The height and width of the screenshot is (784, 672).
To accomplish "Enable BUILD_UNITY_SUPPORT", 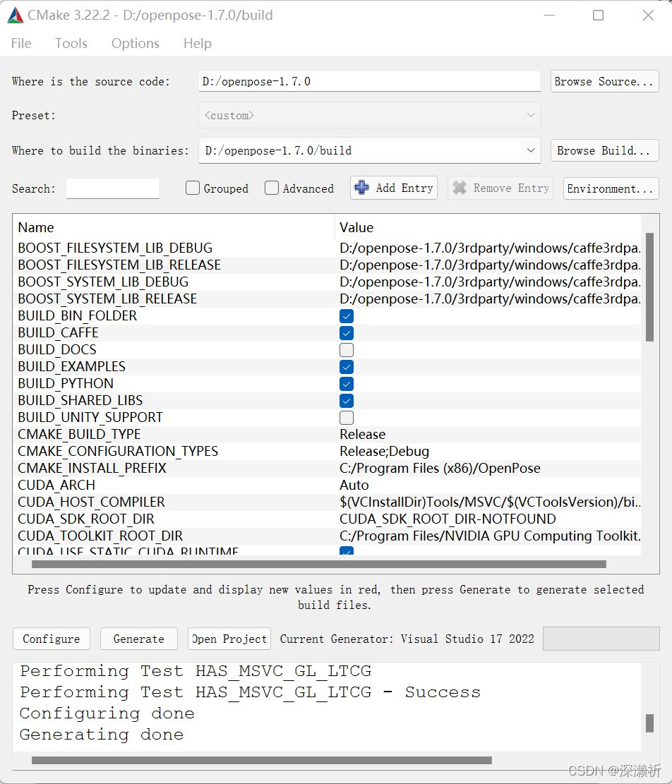I will point(346,417).
